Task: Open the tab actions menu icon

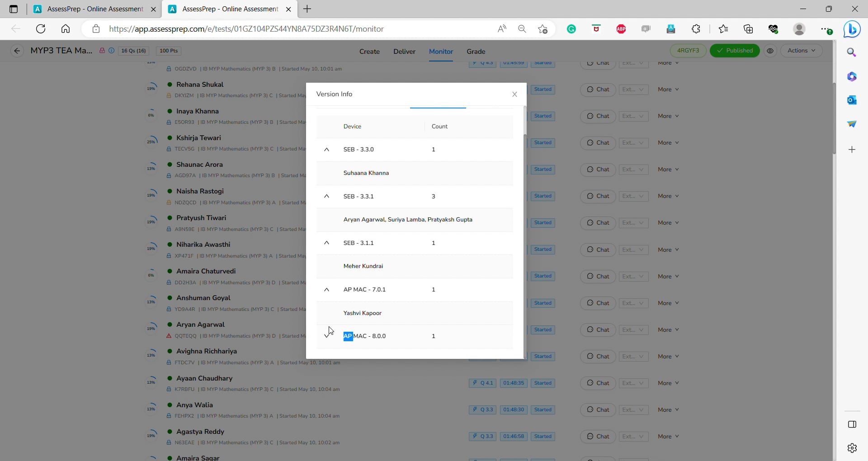Action: 14,9
